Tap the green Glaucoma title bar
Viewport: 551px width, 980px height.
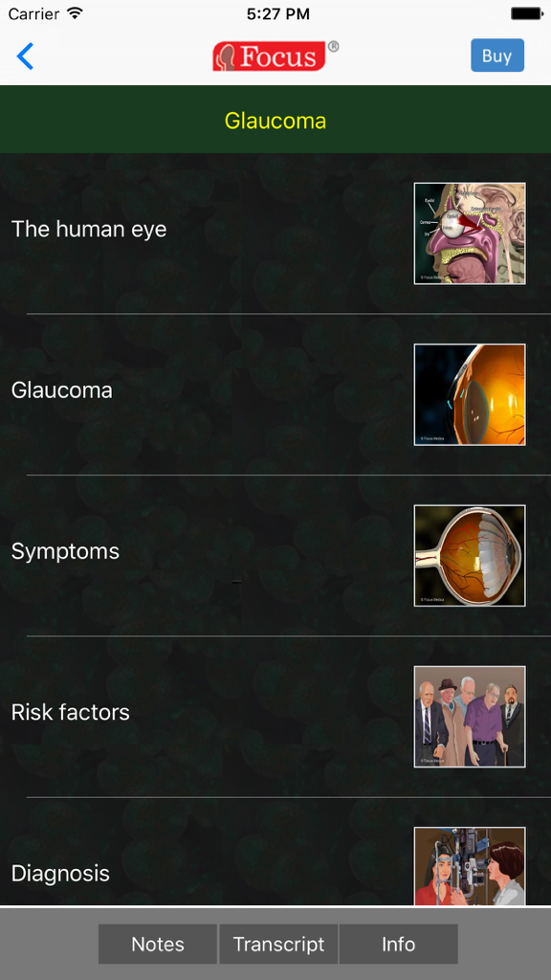click(x=275, y=119)
